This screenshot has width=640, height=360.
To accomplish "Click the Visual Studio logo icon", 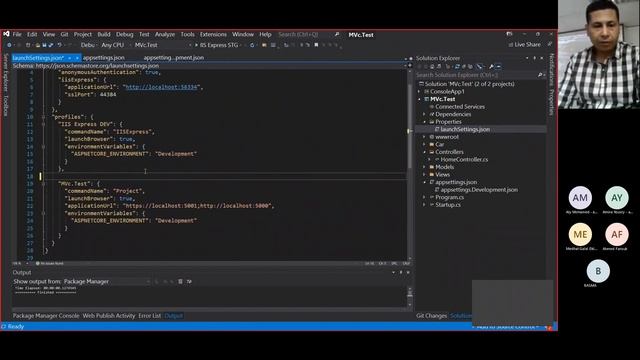I will pos(6,34).
